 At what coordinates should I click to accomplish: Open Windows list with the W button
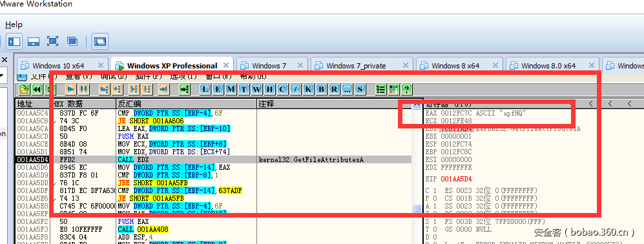(256, 89)
